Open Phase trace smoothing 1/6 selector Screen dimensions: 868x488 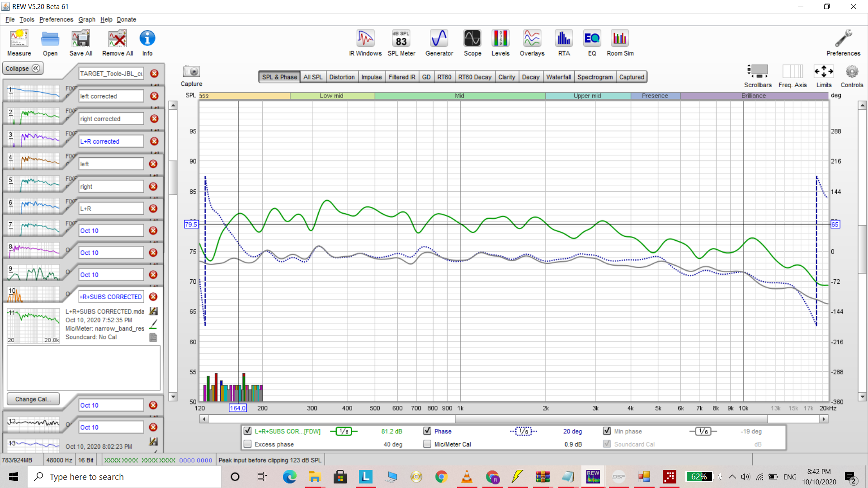(x=524, y=432)
